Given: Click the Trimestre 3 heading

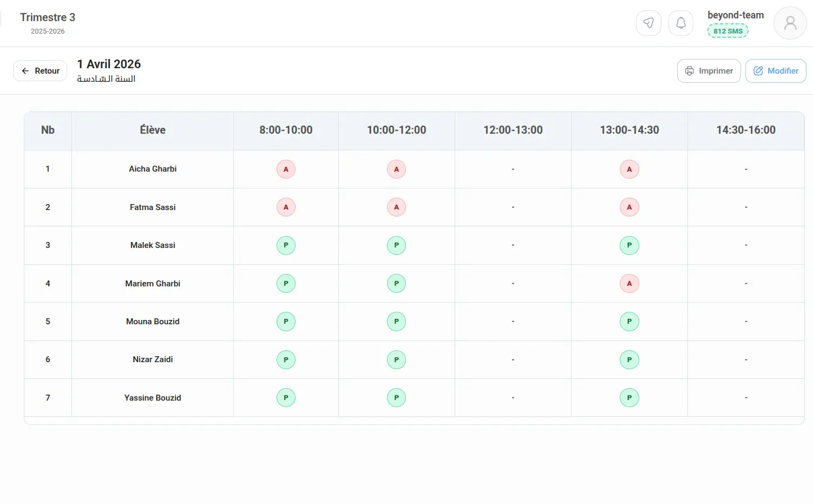Looking at the screenshot, I should click(48, 17).
